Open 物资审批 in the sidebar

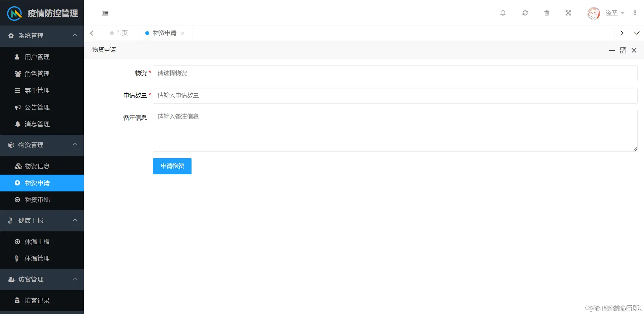(x=42, y=199)
